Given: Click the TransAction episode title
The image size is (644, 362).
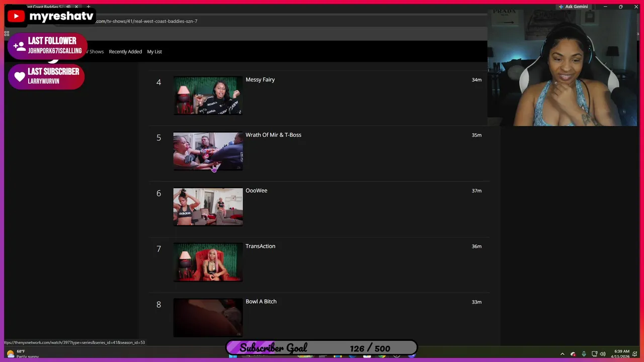Looking at the screenshot, I should (x=260, y=246).
